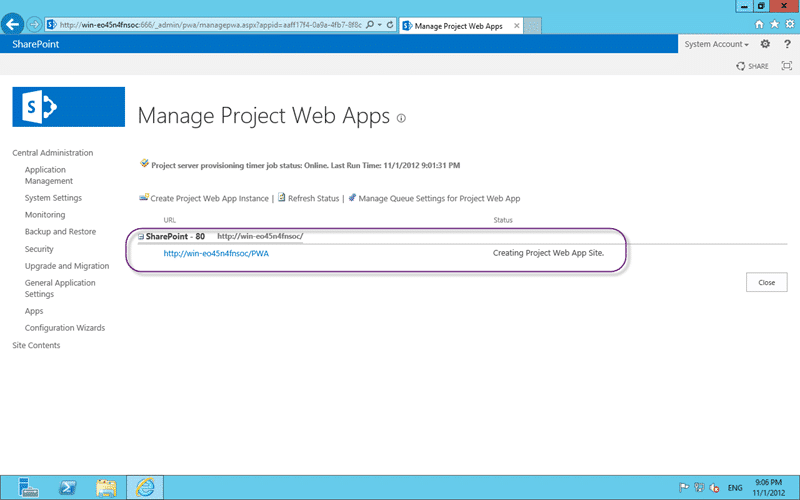
Task: Click the SharePoint help question mark
Action: click(787, 44)
